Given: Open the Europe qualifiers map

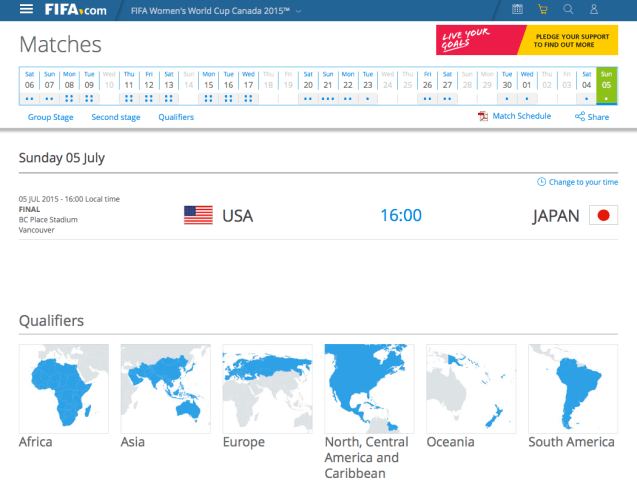Looking at the screenshot, I should 268,389.
